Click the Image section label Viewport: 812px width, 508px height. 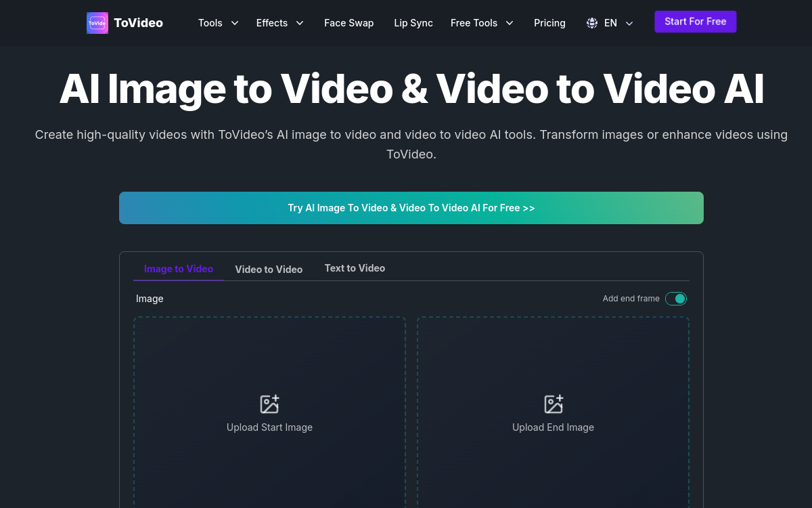[x=150, y=299]
